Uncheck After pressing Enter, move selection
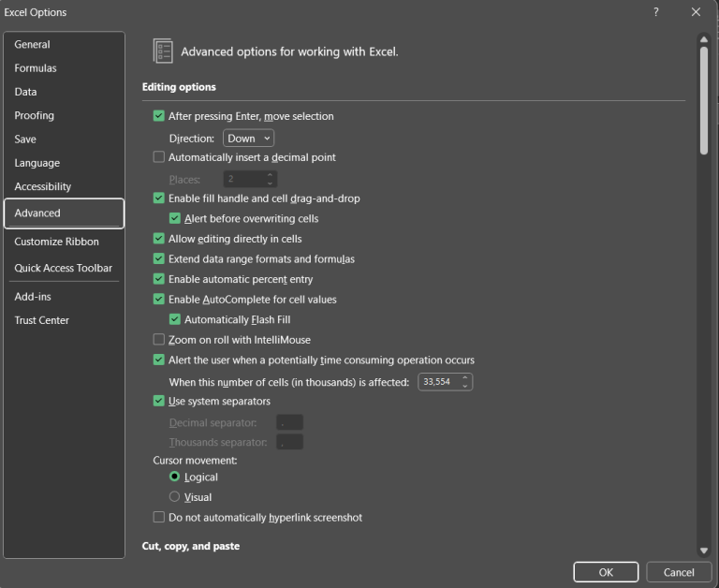Viewport: 719px width, 588px height. pyautogui.click(x=158, y=116)
